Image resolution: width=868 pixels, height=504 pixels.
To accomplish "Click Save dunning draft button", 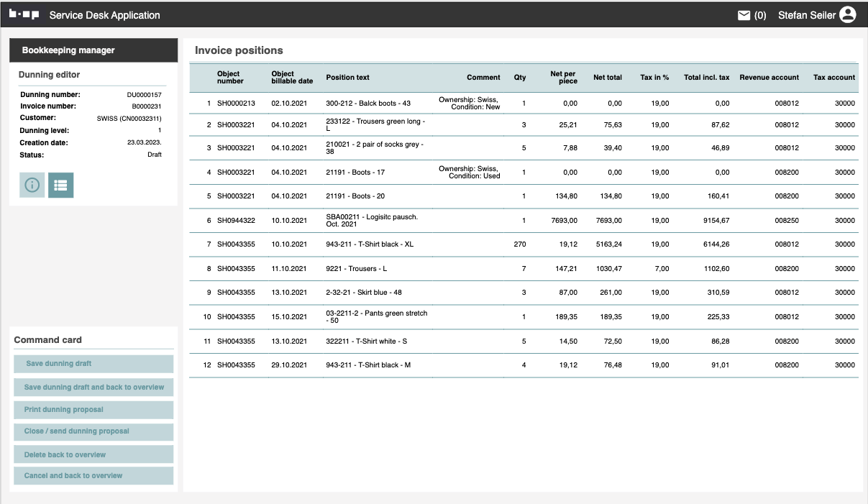I will coord(93,364).
